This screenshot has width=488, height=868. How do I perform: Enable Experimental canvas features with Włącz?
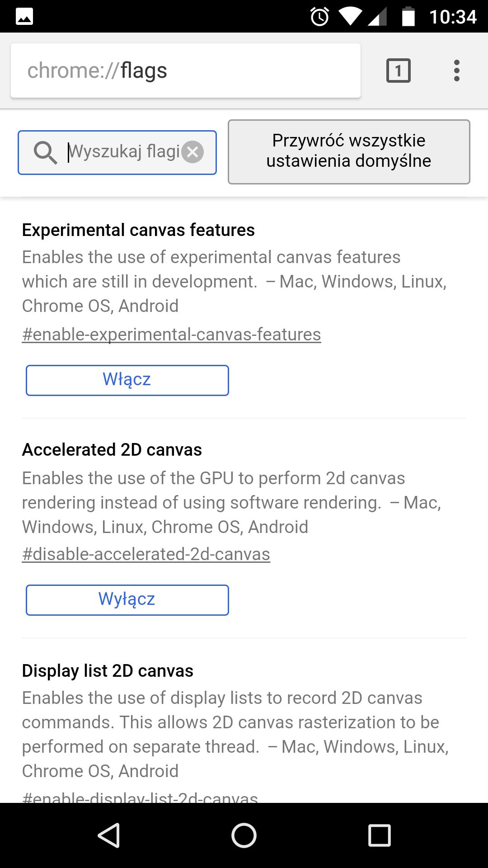tap(127, 380)
